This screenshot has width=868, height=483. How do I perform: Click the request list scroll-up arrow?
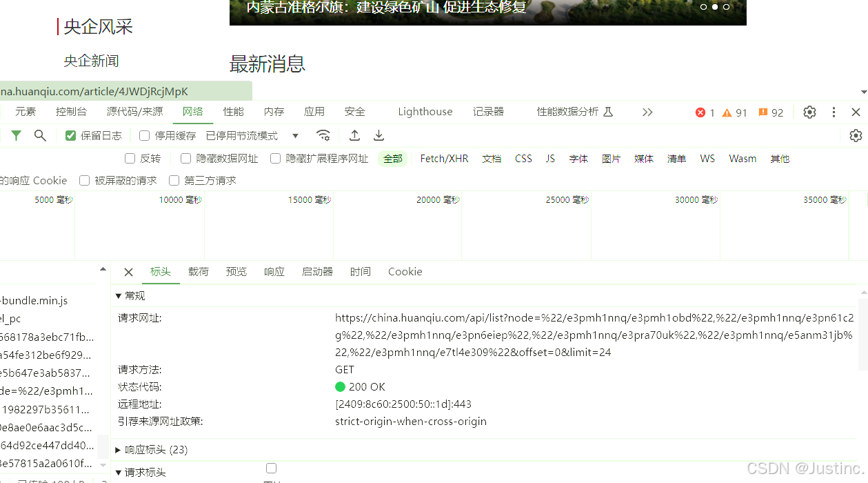[x=103, y=269]
